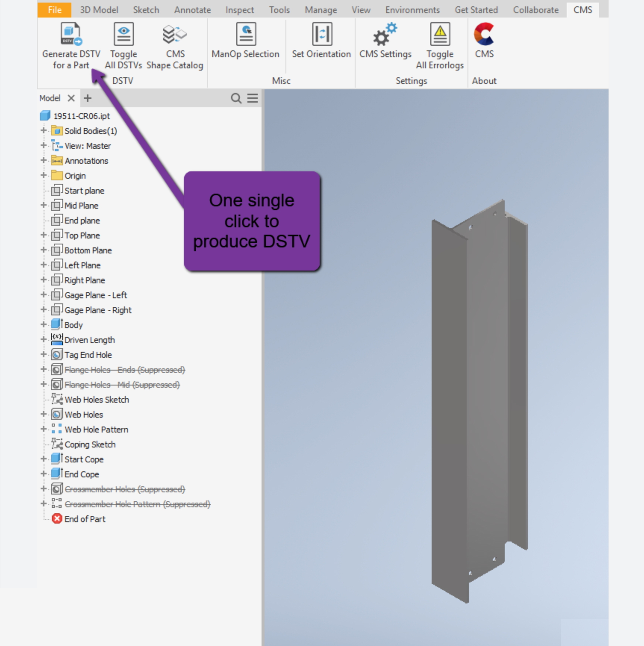The width and height of the screenshot is (644, 646).
Task: Expand the Annotations folder
Action: coord(43,160)
